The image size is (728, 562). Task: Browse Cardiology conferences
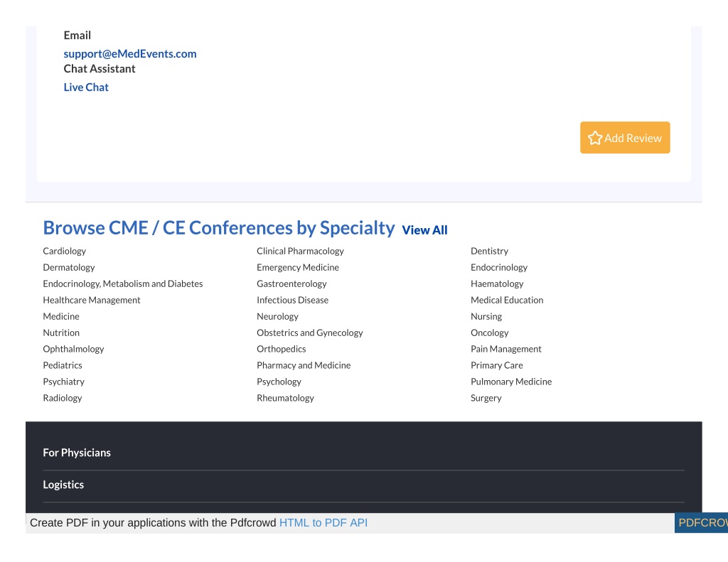coord(65,251)
